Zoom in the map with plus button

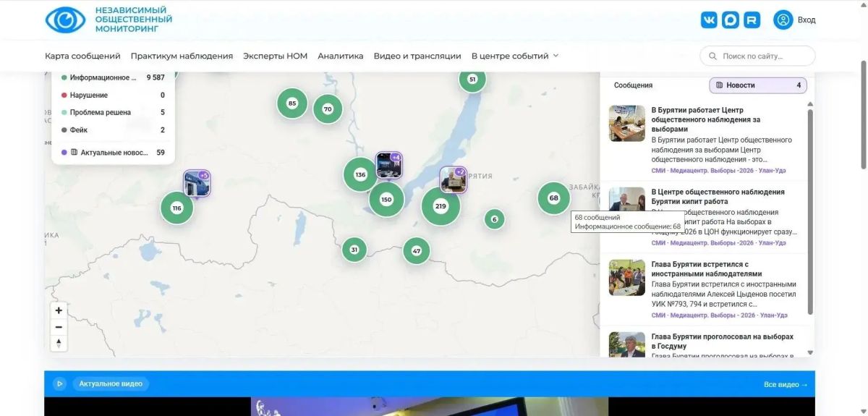59,310
